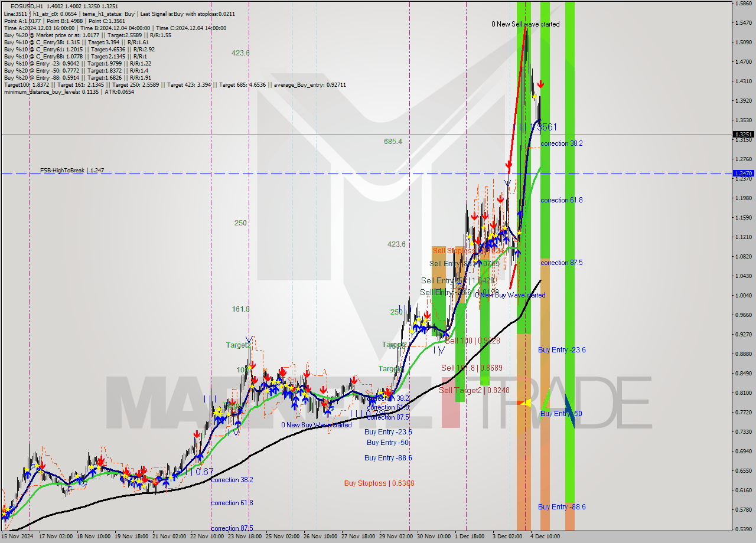The height and width of the screenshot is (543, 756).
Task: Click the 23 Nov 18:00 time axis label
Action: 245,537
